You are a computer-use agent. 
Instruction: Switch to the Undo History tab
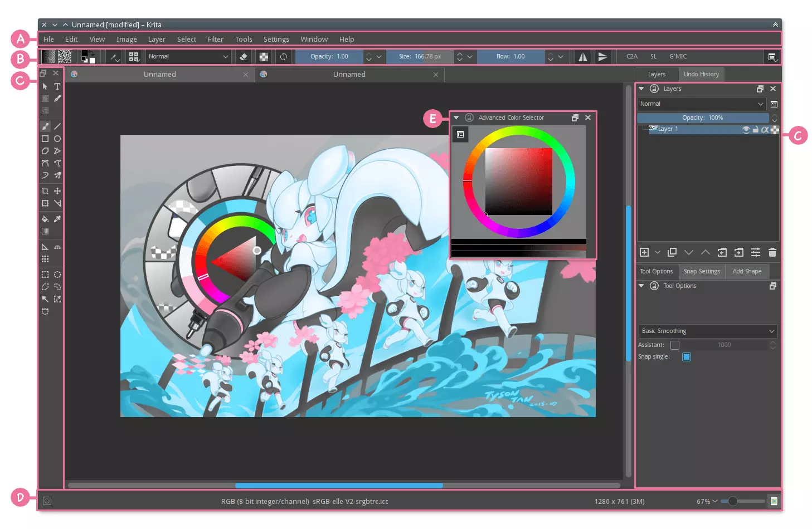click(701, 74)
